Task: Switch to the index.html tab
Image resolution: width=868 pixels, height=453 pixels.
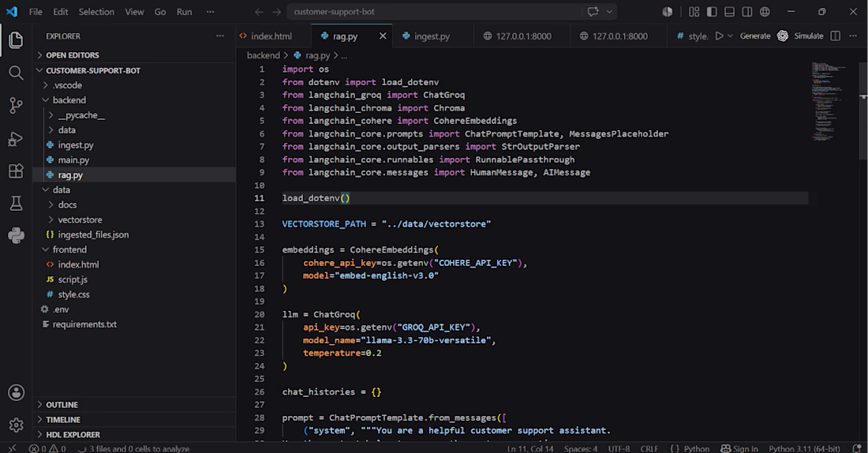Action: point(271,36)
